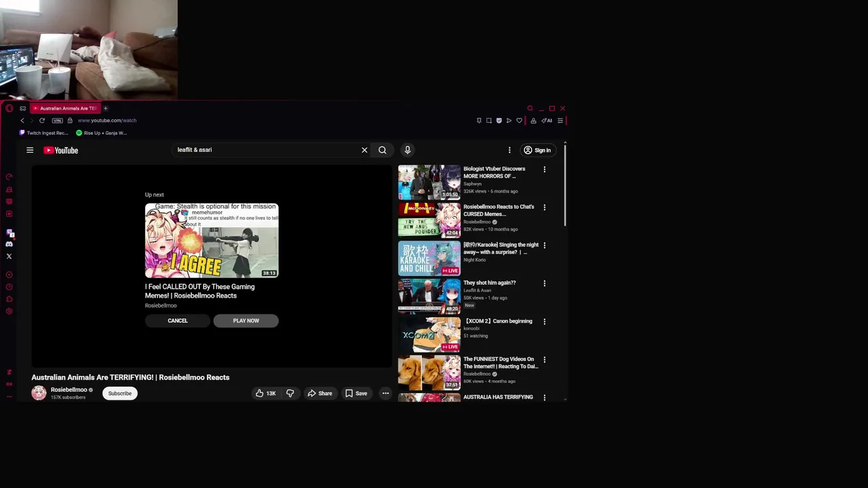
Task: Open the sidebar Player icon
Action: [9, 275]
